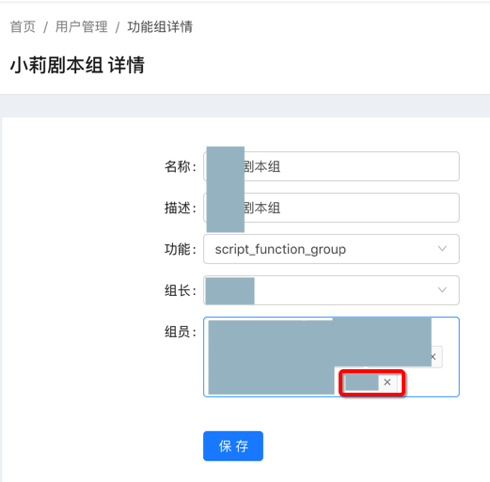
Task: Open the script_function_group selector
Action: pyautogui.click(x=331, y=249)
